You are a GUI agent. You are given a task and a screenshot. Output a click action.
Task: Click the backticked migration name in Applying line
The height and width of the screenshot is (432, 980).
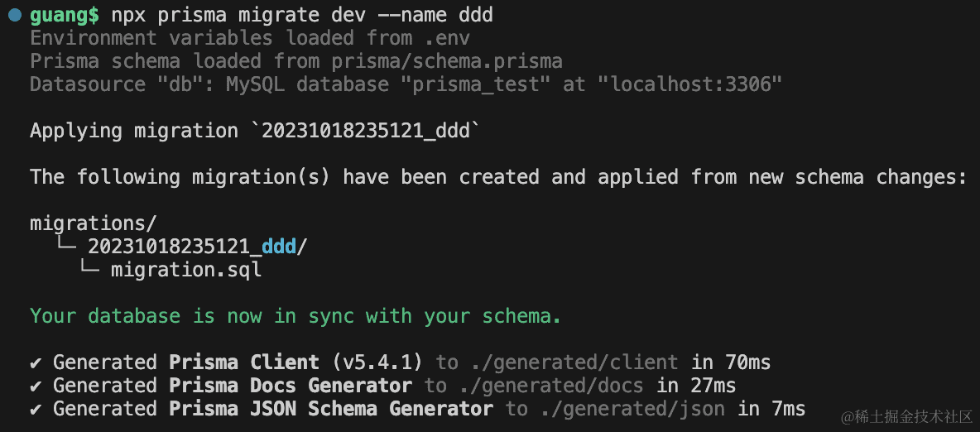click(x=370, y=131)
